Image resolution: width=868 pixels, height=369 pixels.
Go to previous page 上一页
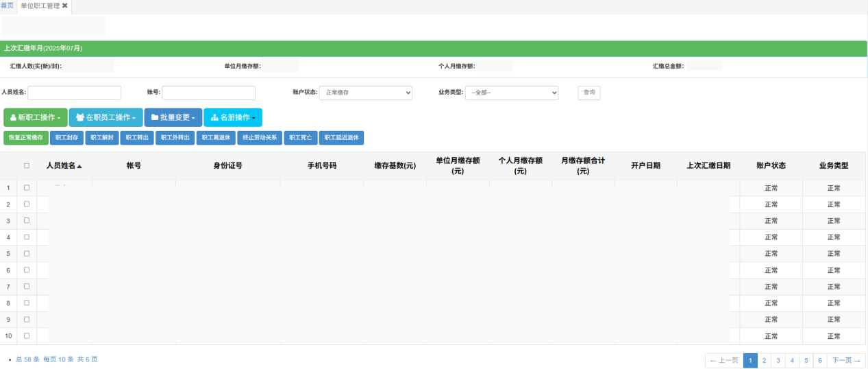click(724, 360)
